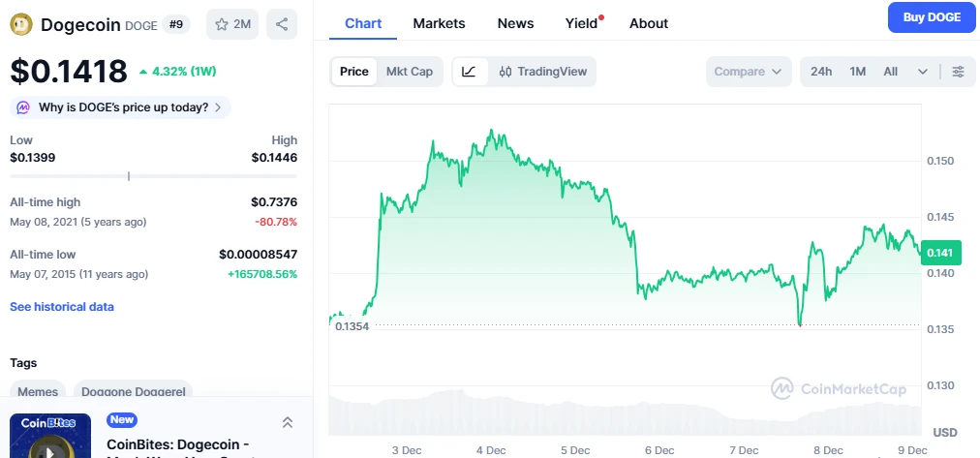Toggle the chart to Mkt Cap view
980x458 pixels.
pos(409,72)
